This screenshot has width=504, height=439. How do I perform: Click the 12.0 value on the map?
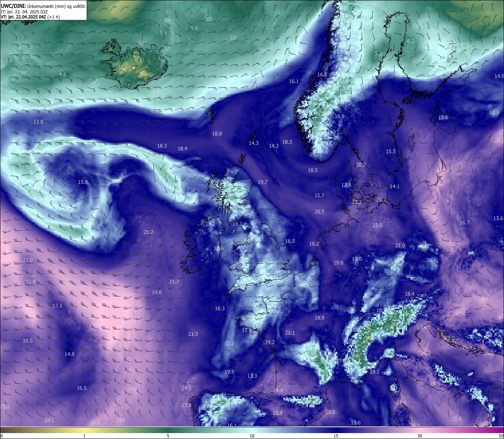pyautogui.click(x=357, y=259)
